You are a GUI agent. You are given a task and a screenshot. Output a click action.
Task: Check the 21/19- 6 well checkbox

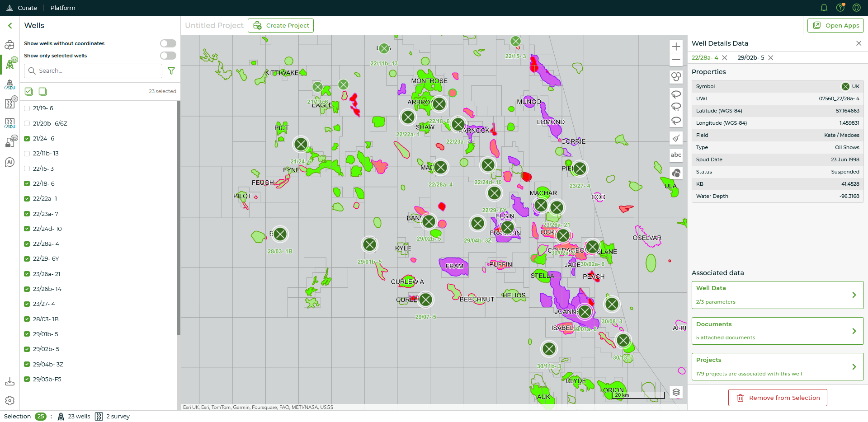[x=27, y=108]
